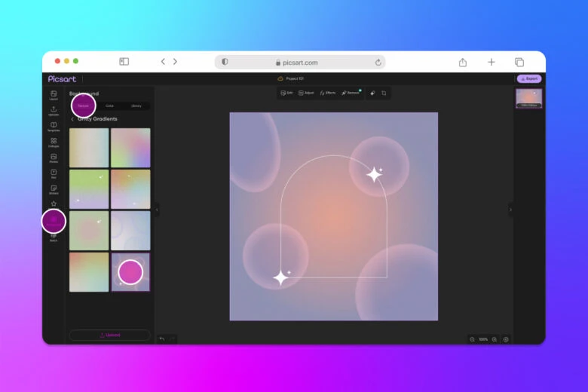Screen dimensions: 588x392
Task: Open the Stickers panel in sidebar
Action: (54, 190)
